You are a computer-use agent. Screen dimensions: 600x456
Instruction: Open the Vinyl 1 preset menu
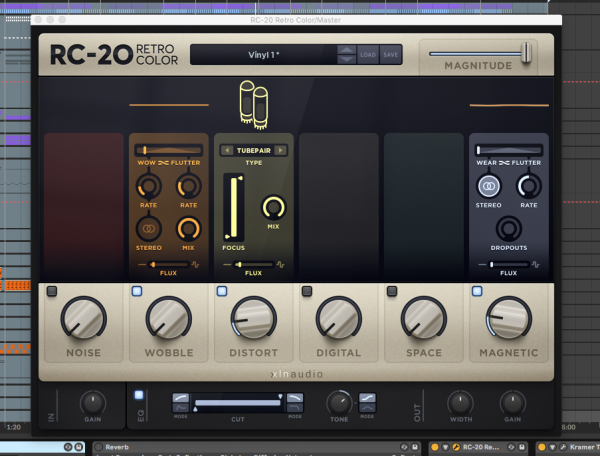tap(263, 55)
